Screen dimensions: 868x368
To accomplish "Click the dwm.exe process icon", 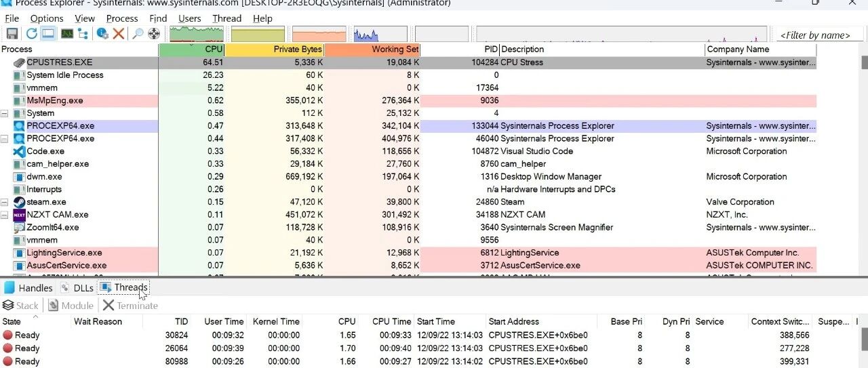I will pos(19,177).
